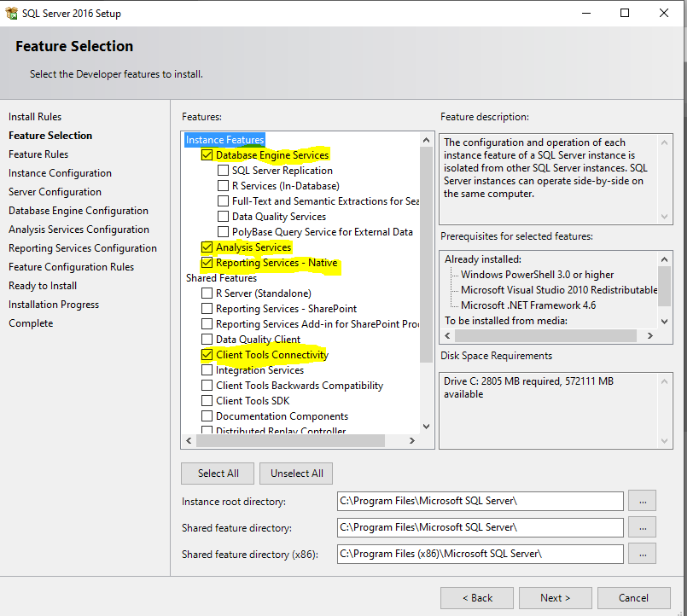Select Server Configuration in left navigation

[x=55, y=191]
